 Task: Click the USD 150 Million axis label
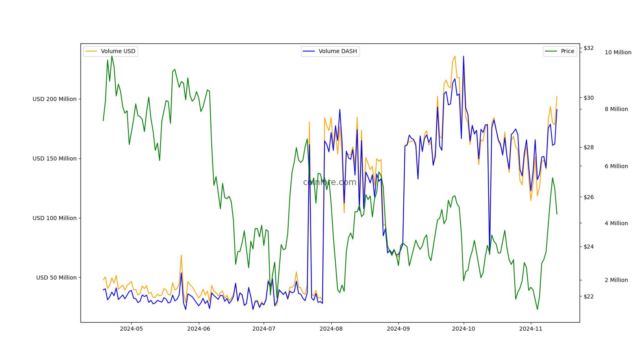(54, 159)
